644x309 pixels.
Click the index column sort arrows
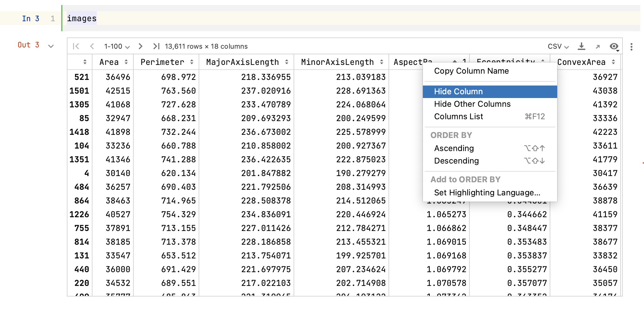(85, 62)
